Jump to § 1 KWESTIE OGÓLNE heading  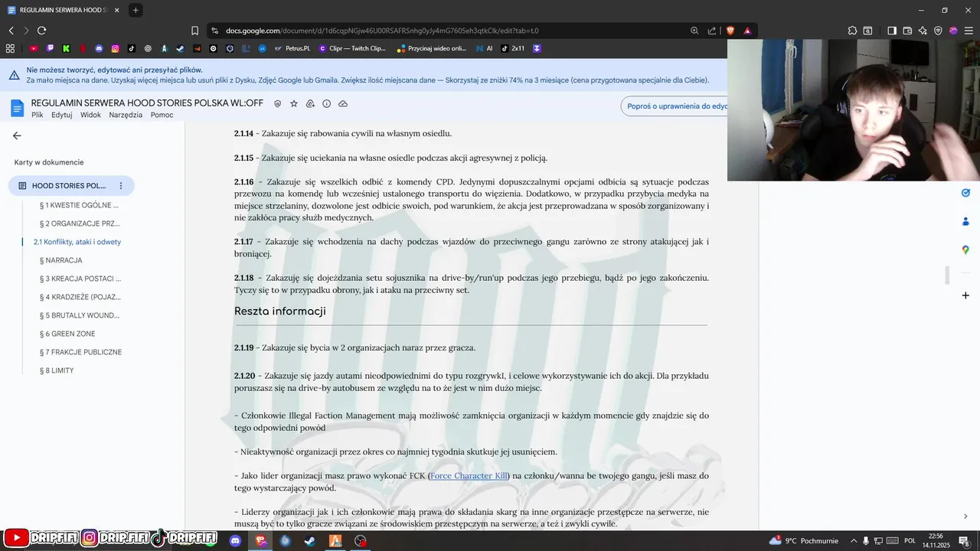click(79, 205)
